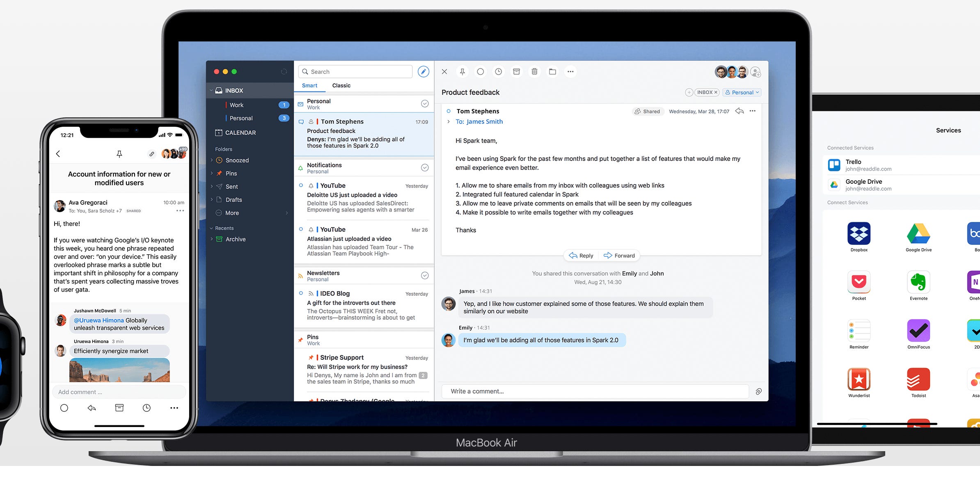The height and width of the screenshot is (484, 980).
Task: Tap the snooze clock in iPhone bottom bar
Action: tap(147, 408)
